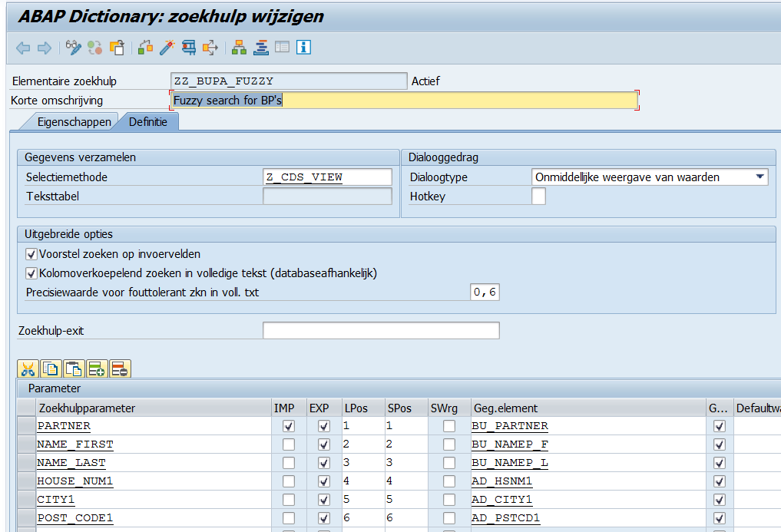
Task: Click the AD_HSNM1 data element cell
Action: [x=588, y=481]
